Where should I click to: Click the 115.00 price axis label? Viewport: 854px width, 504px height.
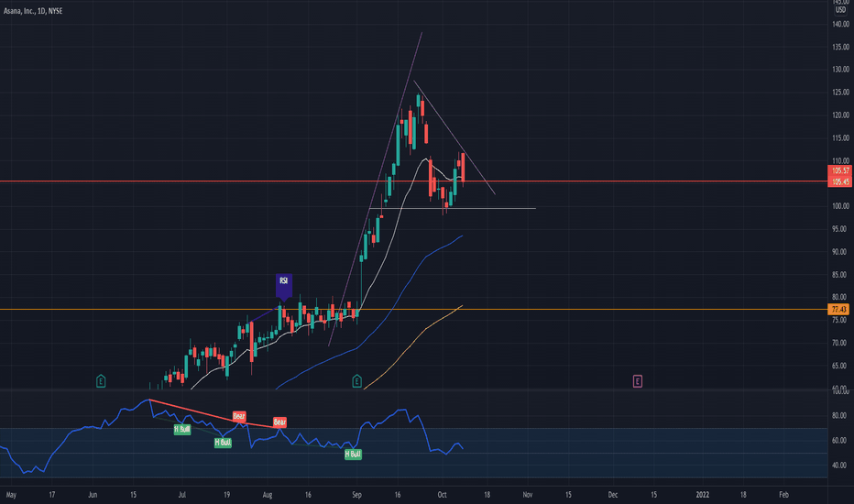840,137
